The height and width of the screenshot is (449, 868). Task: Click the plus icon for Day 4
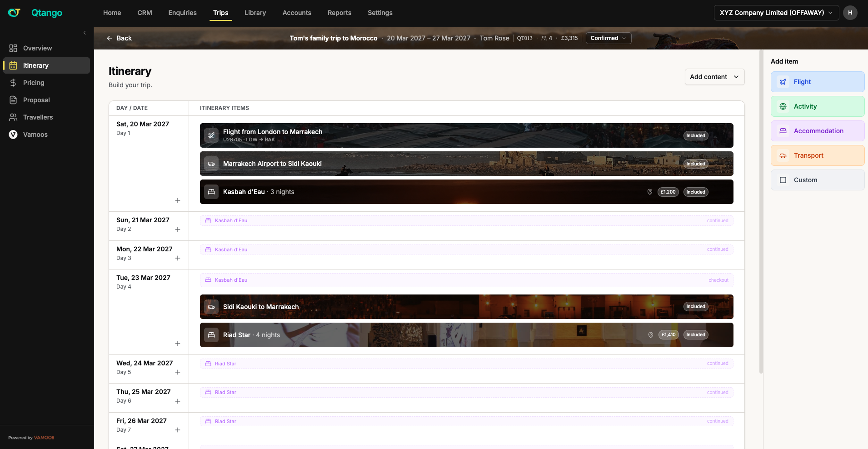point(178,344)
